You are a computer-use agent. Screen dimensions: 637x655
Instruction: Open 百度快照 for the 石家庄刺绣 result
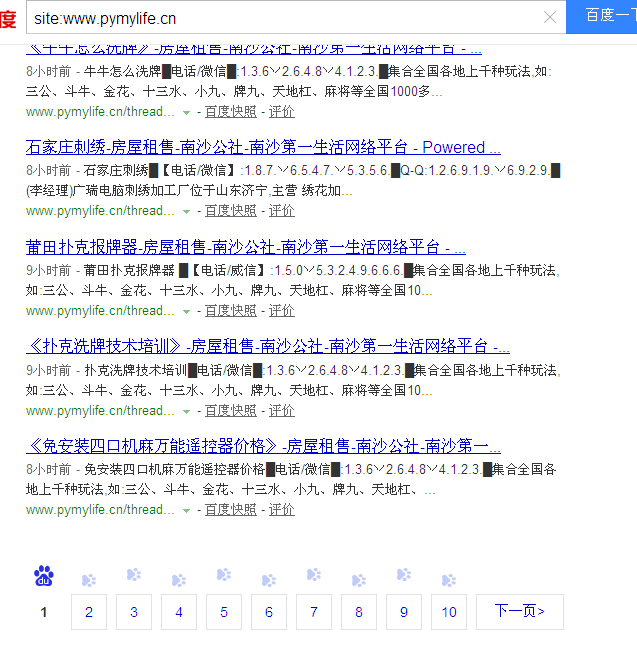tap(231, 211)
